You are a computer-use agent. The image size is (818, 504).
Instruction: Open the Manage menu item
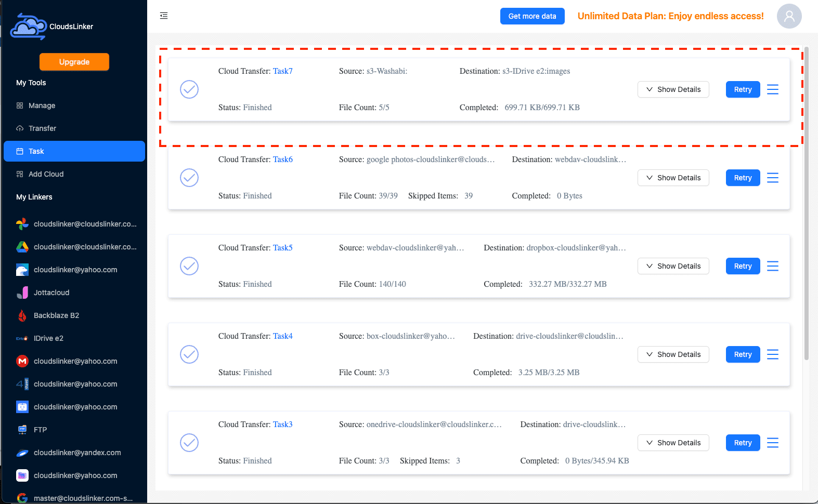[x=74, y=105]
